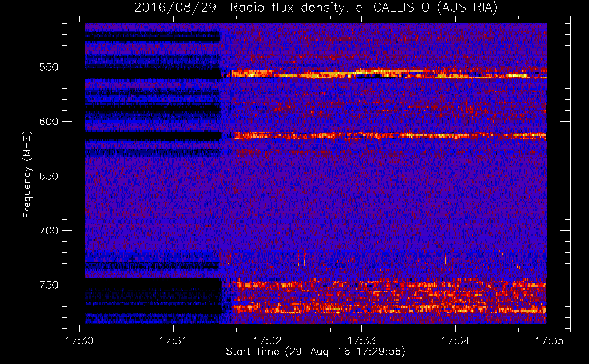This screenshot has width=589, height=364.
Task: Click the 700 frequency tick label
Action: (49, 231)
